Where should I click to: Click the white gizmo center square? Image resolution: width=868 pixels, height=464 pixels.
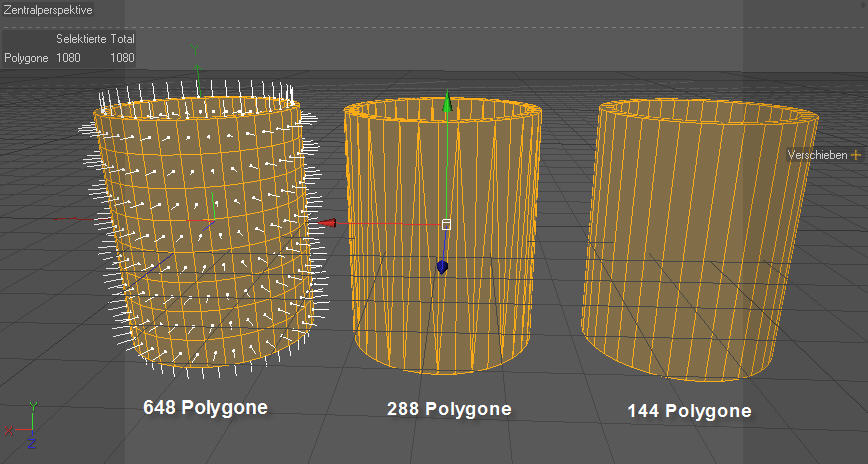coord(447,224)
